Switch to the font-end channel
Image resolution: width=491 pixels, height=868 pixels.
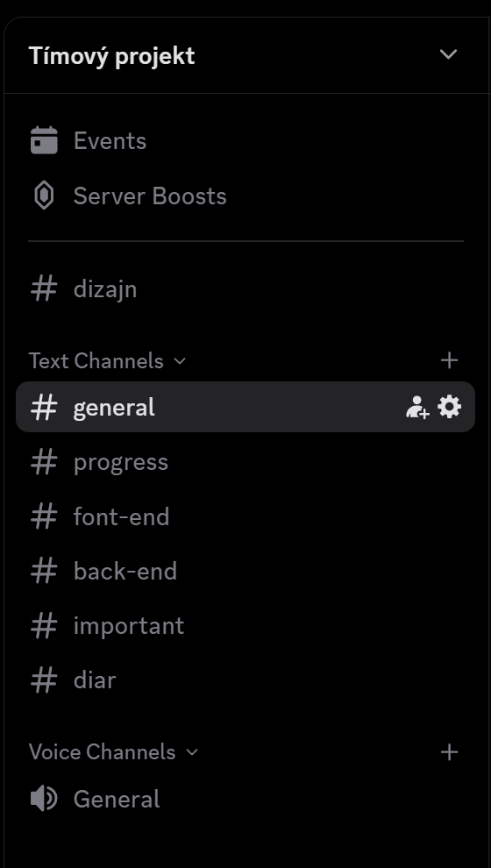coord(245,516)
